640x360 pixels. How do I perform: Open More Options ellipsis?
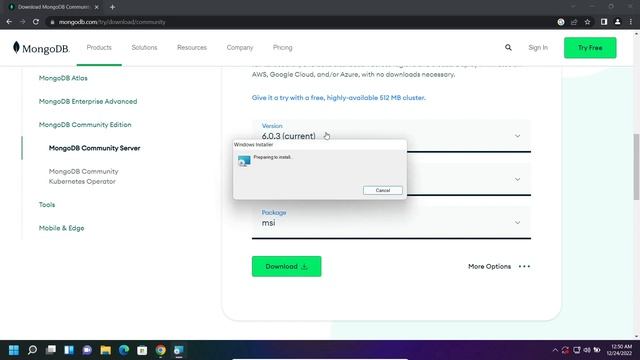524,267
